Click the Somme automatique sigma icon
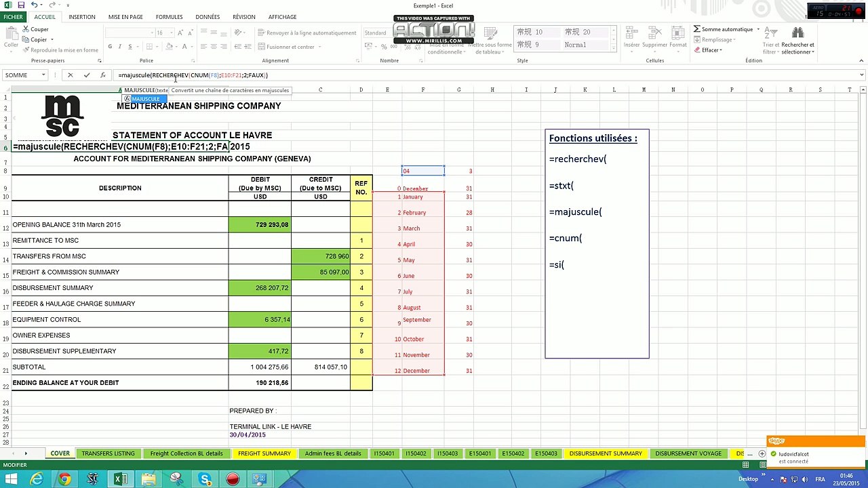This screenshot has width=868, height=488. tap(697, 29)
